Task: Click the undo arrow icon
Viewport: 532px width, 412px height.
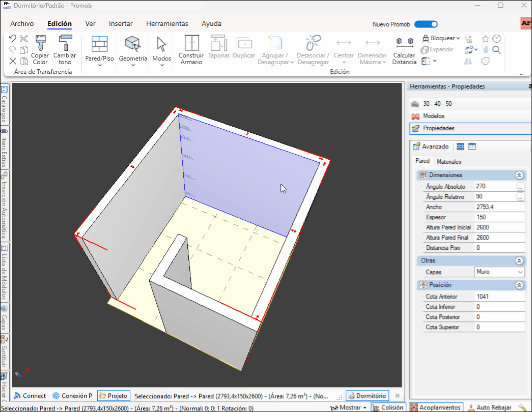Action: pos(13,39)
